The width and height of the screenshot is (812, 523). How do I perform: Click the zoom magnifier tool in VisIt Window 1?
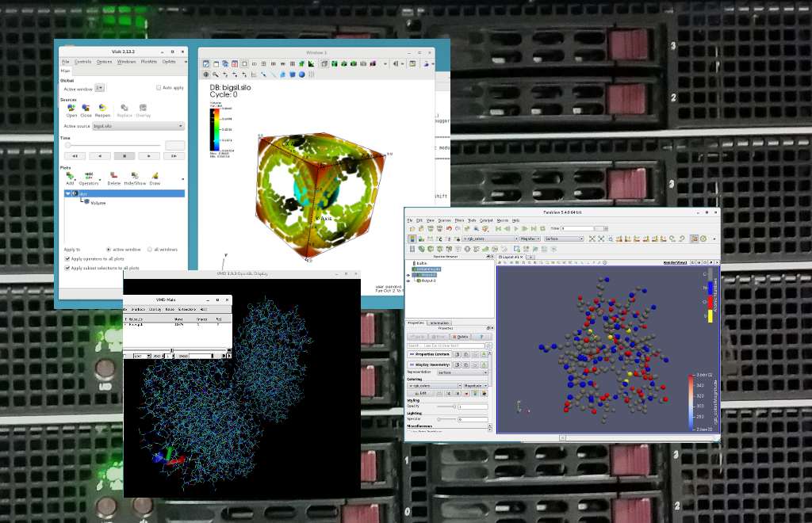(216, 74)
